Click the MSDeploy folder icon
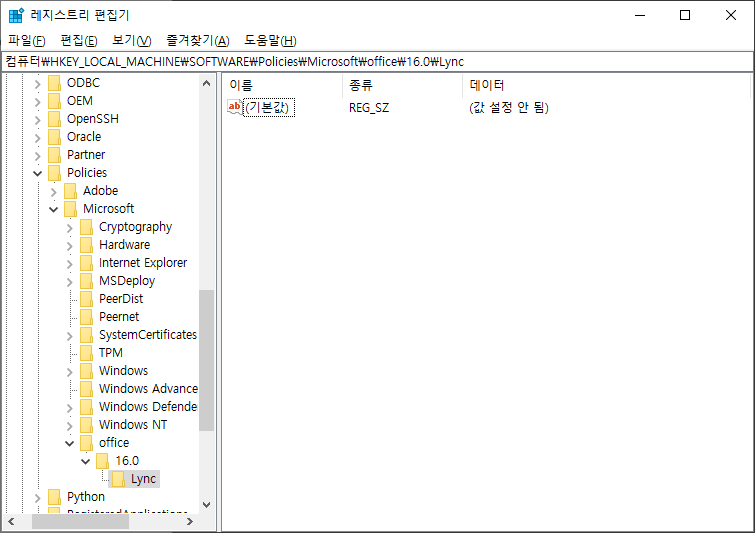755x533 pixels. pos(86,281)
